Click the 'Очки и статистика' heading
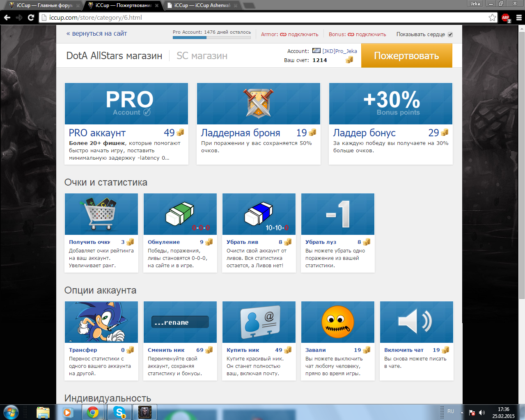The image size is (525, 420). [x=106, y=182]
